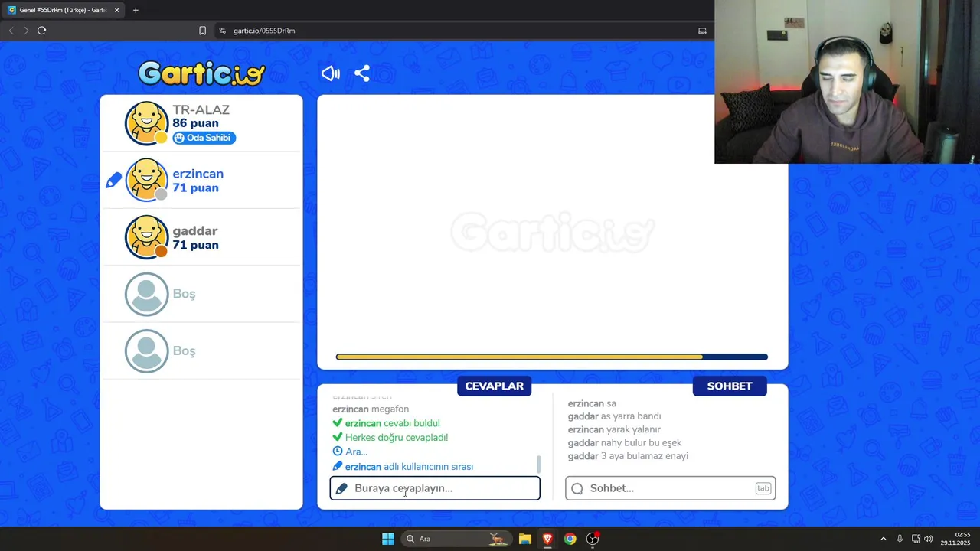Switch to the SOHBET tab
The width and height of the screenshot is (980, 551).
coord(730,386)
